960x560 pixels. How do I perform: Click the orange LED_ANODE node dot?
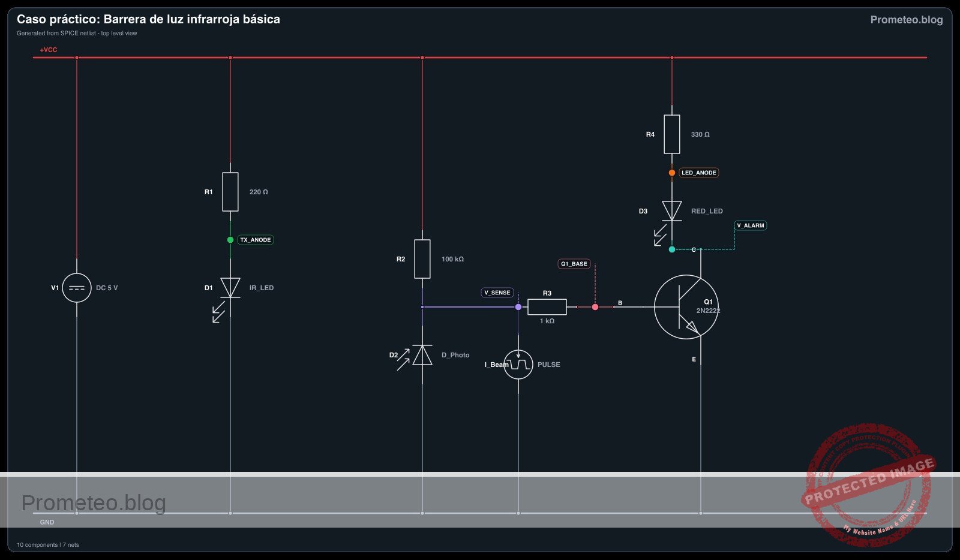click(x=672, y=173)
